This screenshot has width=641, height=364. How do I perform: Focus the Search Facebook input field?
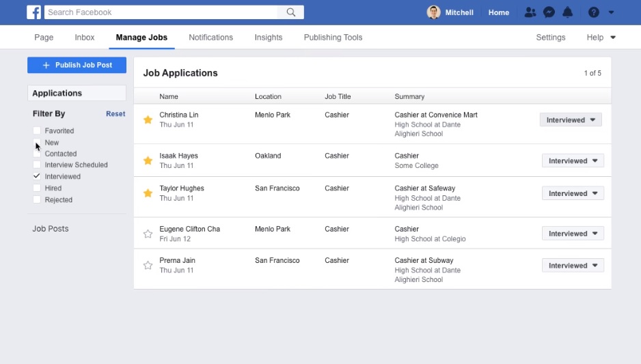(x=162, y=12)
